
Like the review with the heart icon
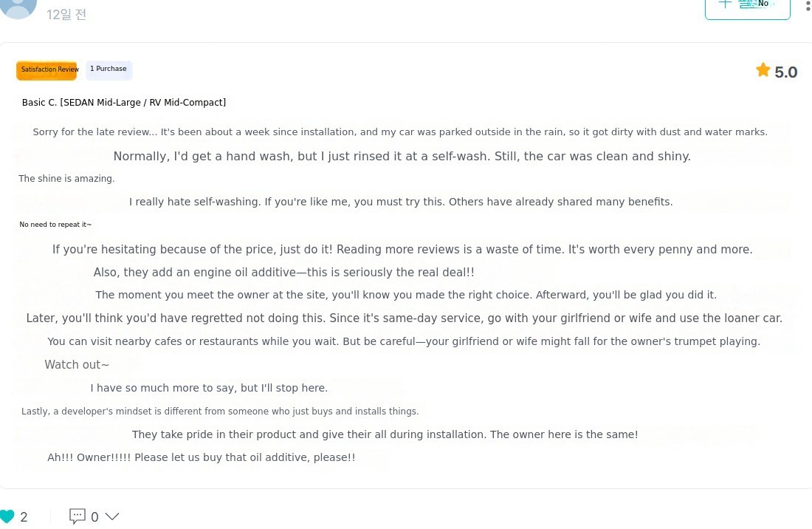coord(7,516)
